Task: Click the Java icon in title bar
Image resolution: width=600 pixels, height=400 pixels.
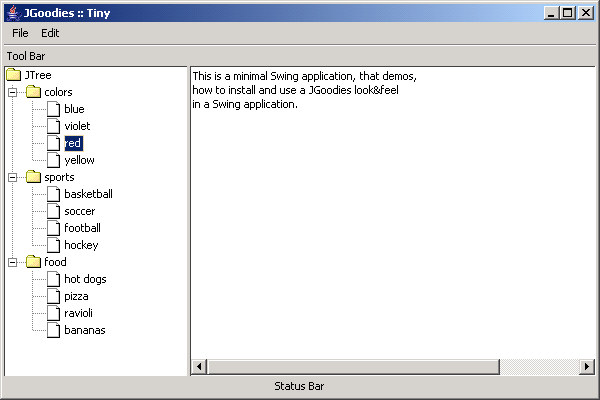Action: click(x=13, y=13)
